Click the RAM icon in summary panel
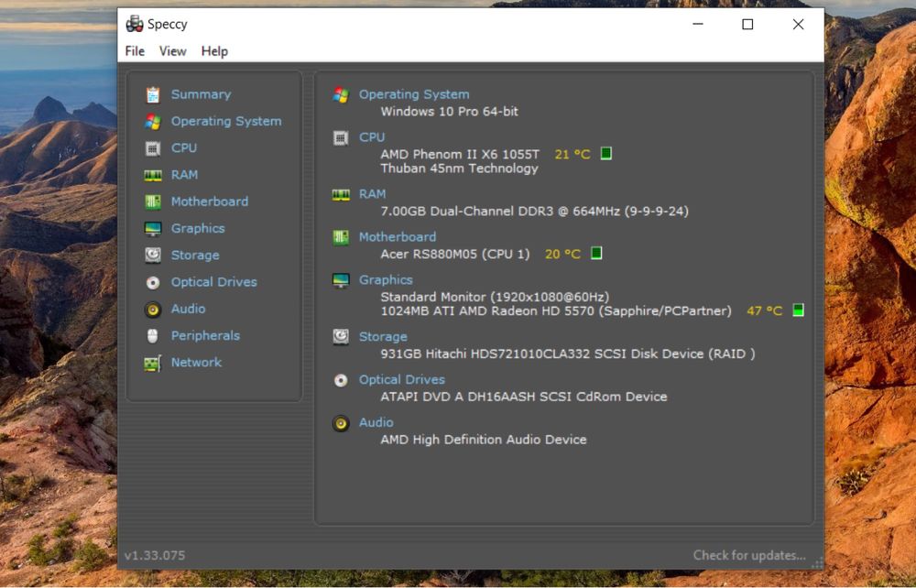Viewport: 916px width, 588px height. click(341, 194)
